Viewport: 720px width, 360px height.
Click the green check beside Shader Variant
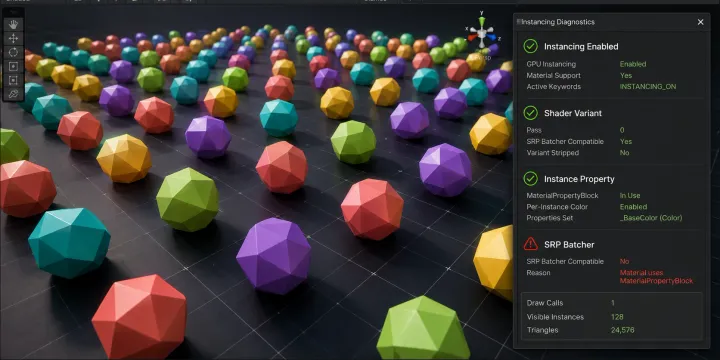point(530,113)
